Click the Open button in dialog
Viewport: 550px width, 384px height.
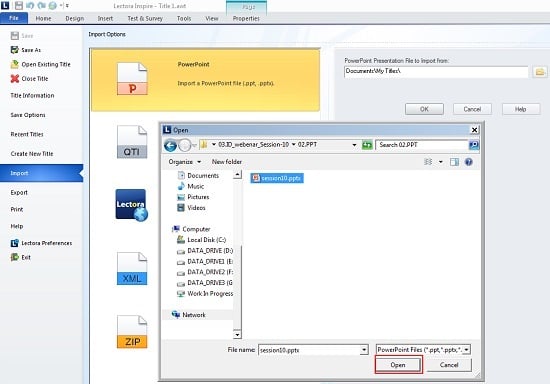tap(398, 365)
